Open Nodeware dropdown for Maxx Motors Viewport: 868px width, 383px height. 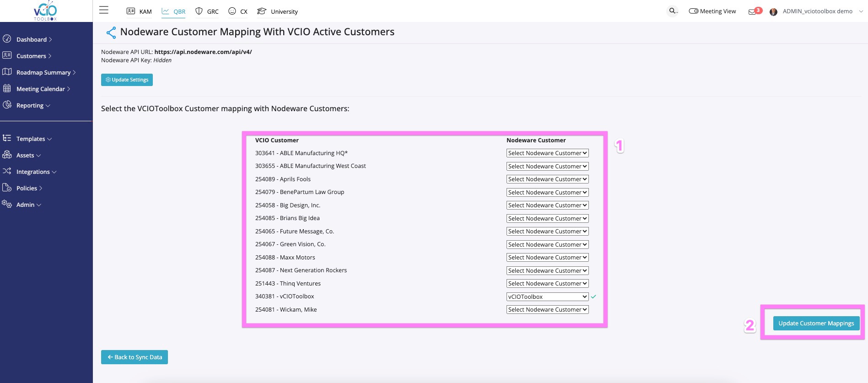click(547, 258)
